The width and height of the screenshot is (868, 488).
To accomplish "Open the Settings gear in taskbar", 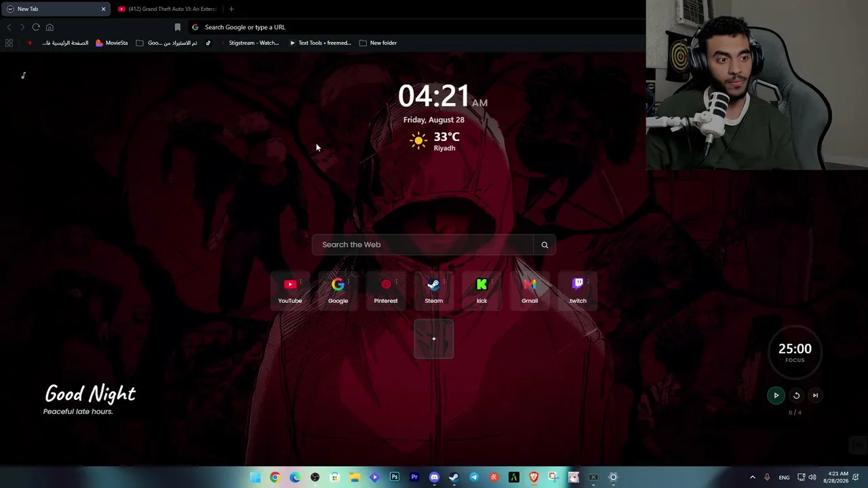I will (613, 477).
